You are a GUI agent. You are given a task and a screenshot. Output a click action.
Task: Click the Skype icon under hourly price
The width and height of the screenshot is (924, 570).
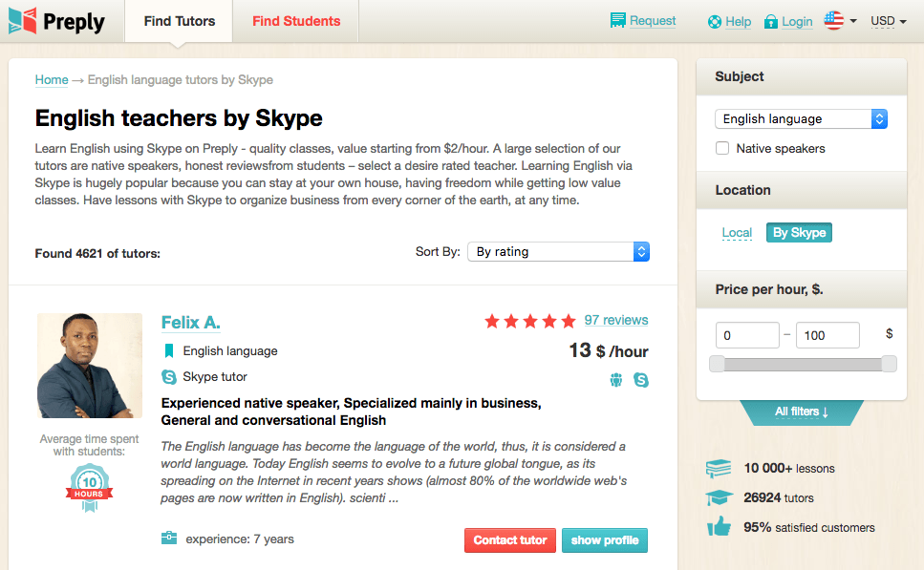(641, 380)
